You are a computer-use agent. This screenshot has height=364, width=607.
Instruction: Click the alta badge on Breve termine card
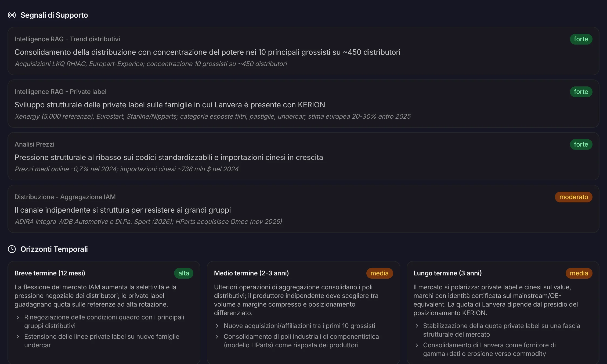tap(184, 273)
